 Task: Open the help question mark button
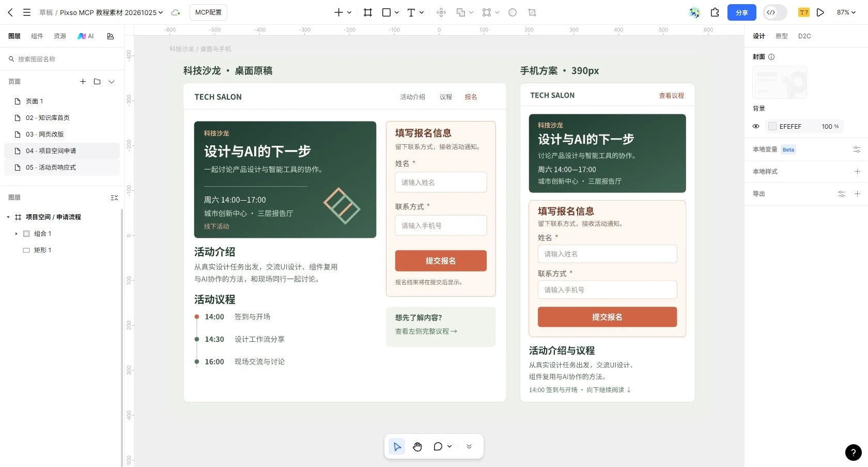(x=854, y=453)
